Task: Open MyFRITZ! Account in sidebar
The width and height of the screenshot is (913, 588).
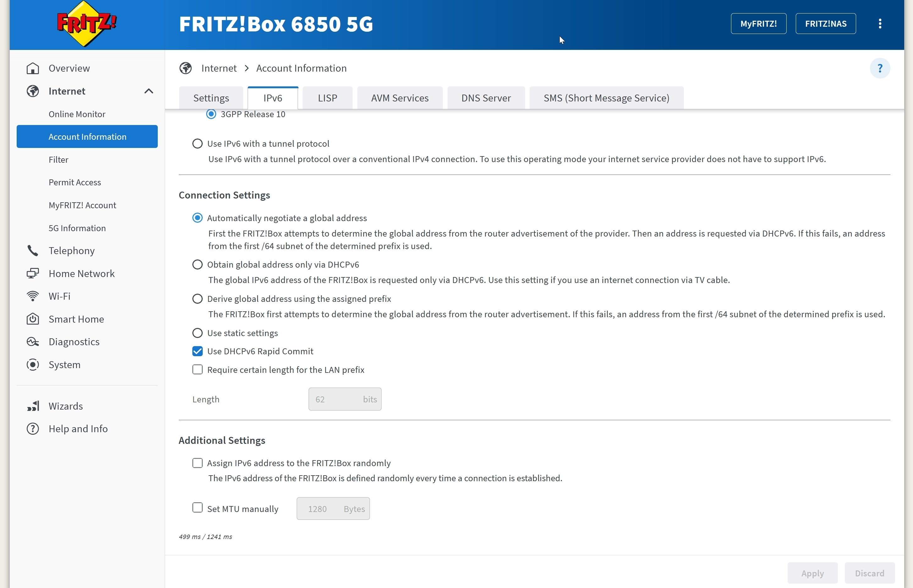Action: pos(87,205)
